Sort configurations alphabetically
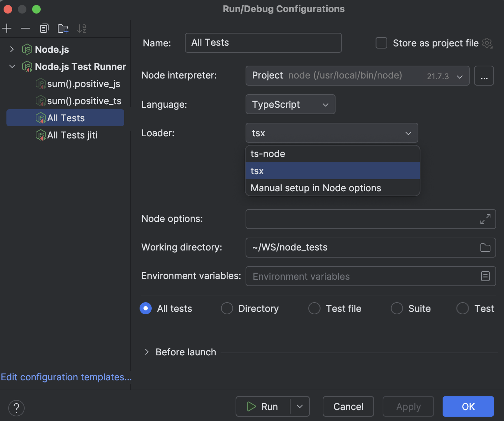This screenshot has width=504, height=421. (x=82, y=28)
